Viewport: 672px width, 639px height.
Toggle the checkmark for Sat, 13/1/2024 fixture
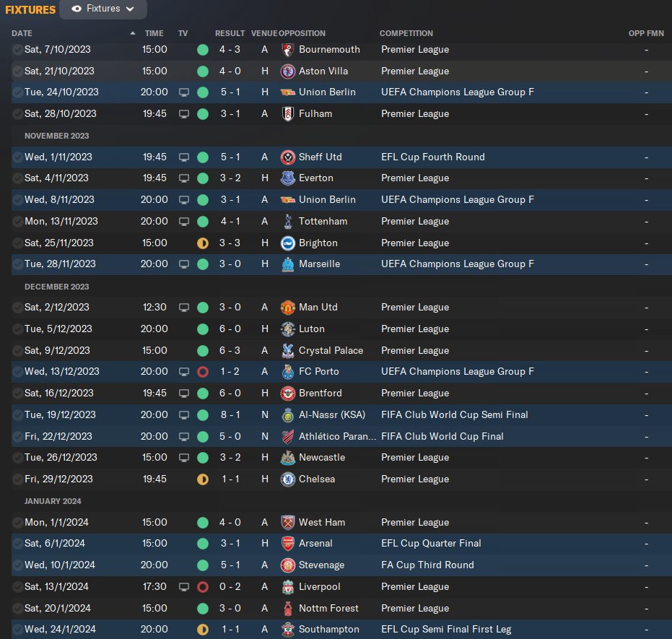pos(17,587)
